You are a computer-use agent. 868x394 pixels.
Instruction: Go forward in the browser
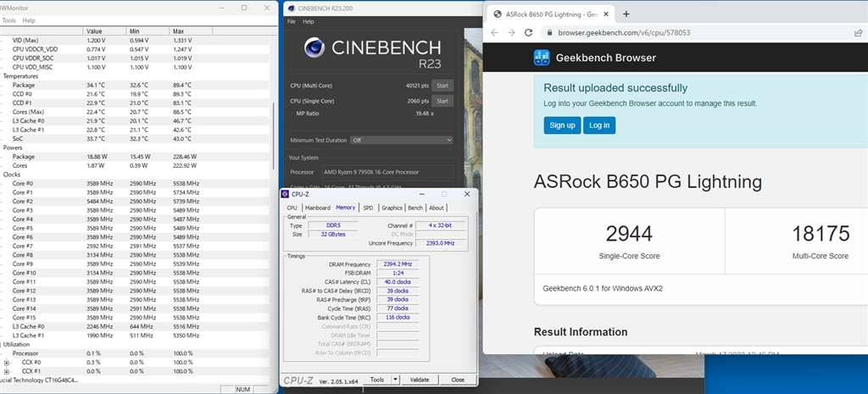coord(511,33)
